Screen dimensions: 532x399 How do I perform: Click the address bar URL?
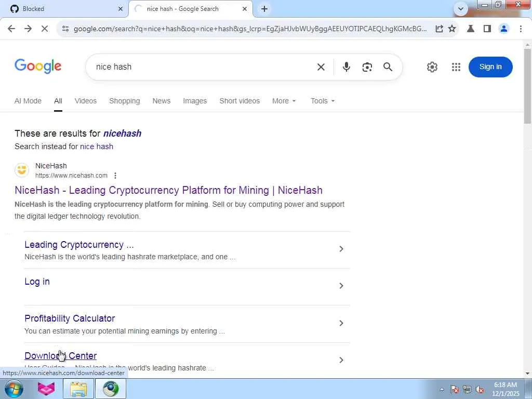[x=250, y=29]
